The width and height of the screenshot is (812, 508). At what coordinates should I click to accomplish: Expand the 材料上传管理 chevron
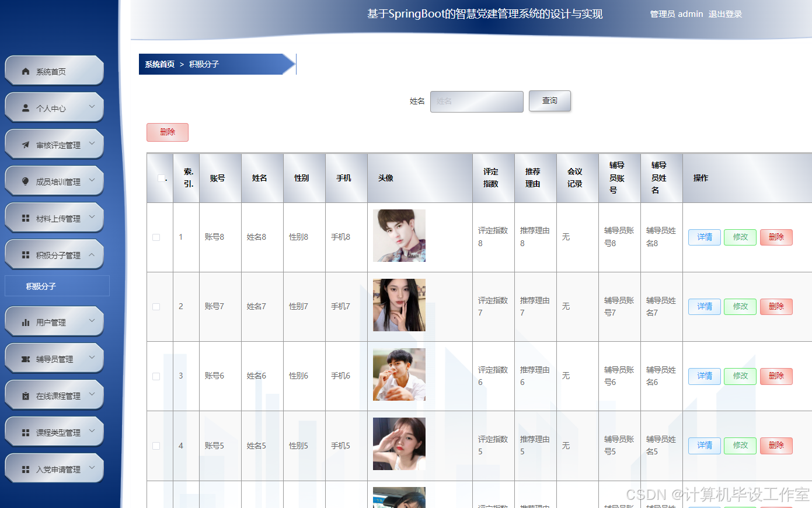click(92, 217)
